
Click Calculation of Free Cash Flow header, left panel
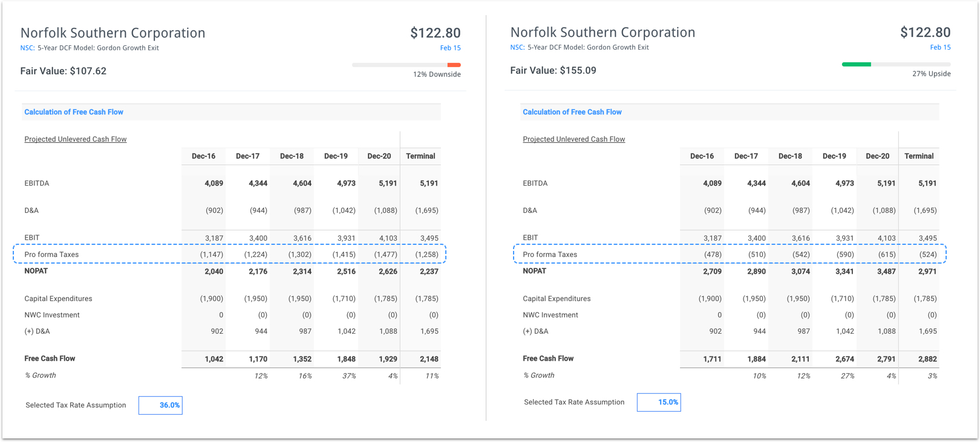74,112
